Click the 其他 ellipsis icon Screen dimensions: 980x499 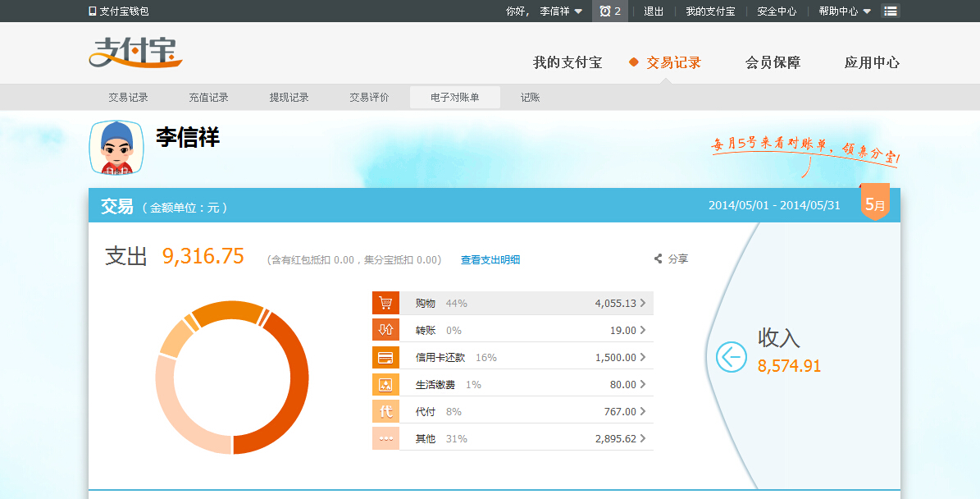385,438
